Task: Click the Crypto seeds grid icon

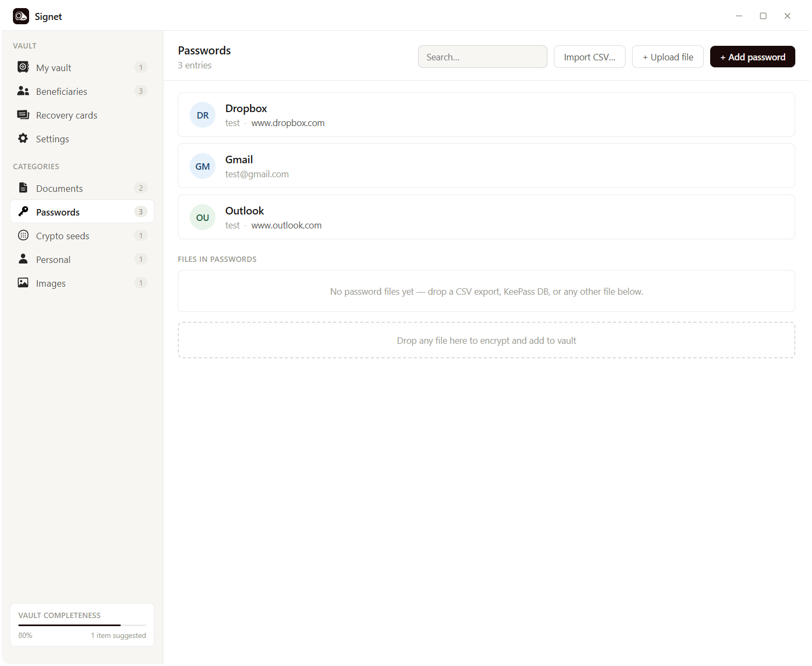Action: coord(23,235)
